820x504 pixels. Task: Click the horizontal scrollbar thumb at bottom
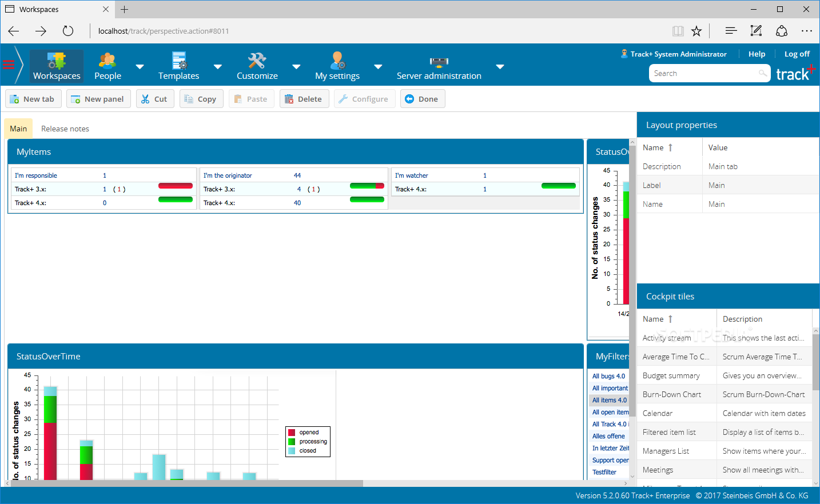pos(187,483)
